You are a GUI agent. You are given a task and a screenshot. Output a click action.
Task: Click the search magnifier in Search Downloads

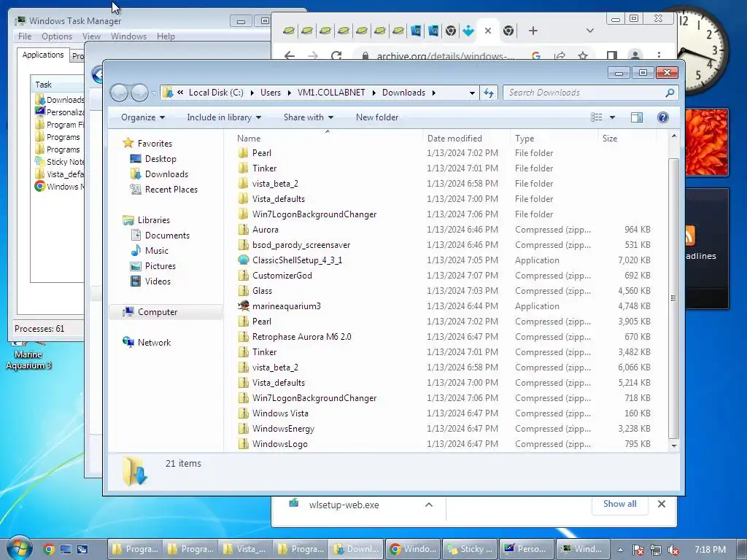(x=670, y=93)
